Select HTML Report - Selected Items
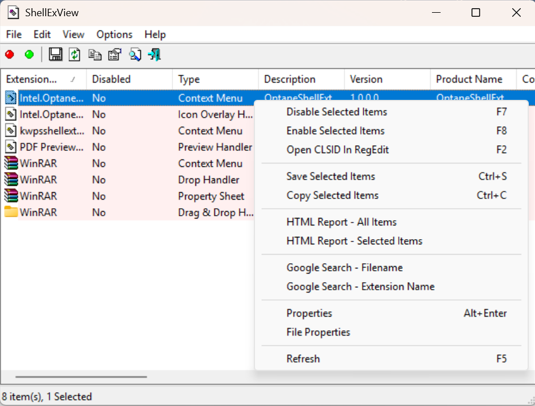This screenshot has width=535, height=406. tap(391, 241)
